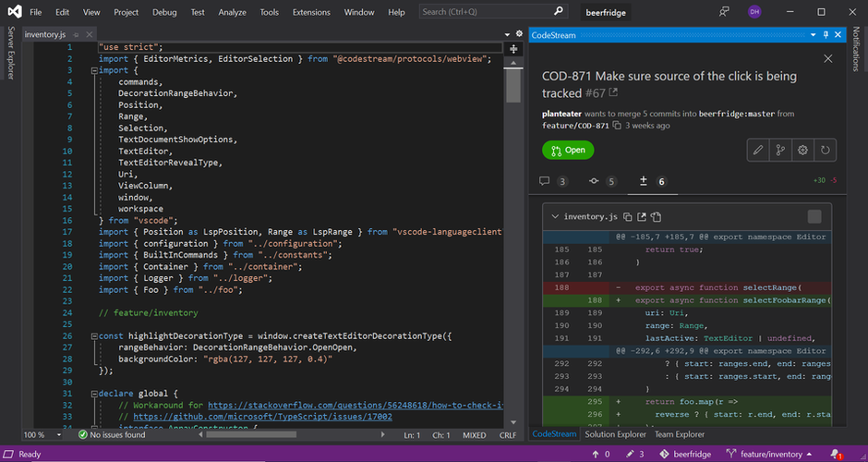Copy the feature/COD-871 branch name
Screen dimensions: 868x462
617,126
